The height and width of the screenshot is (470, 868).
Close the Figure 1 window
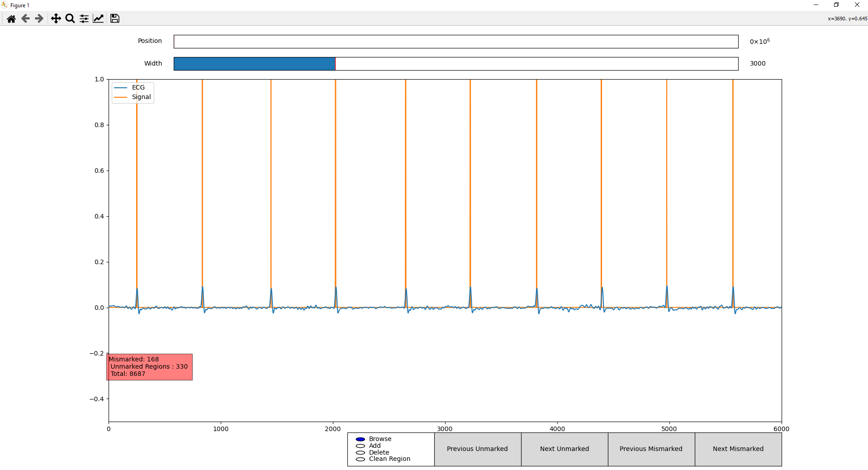click(857, 5)
